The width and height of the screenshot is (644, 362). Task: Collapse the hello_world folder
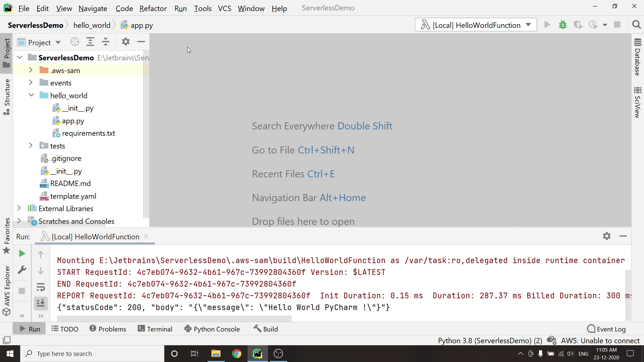pos(31,95)
